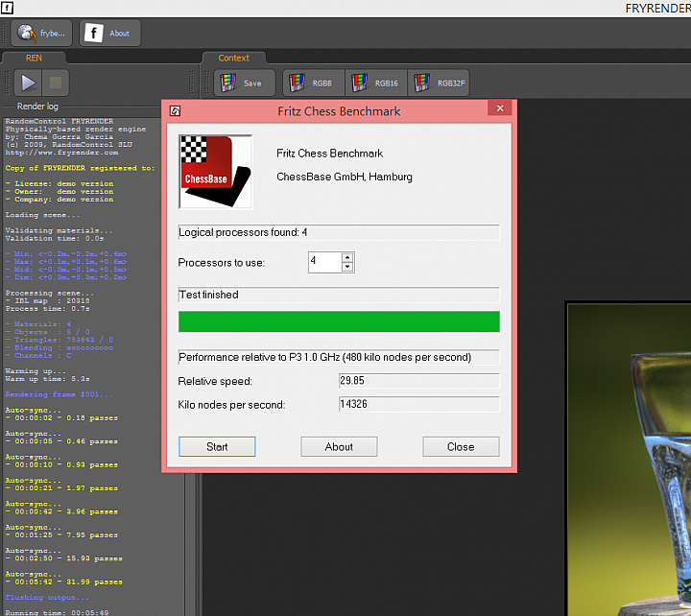
Task: Switch to the Context tab
Action: pos(233,58)
